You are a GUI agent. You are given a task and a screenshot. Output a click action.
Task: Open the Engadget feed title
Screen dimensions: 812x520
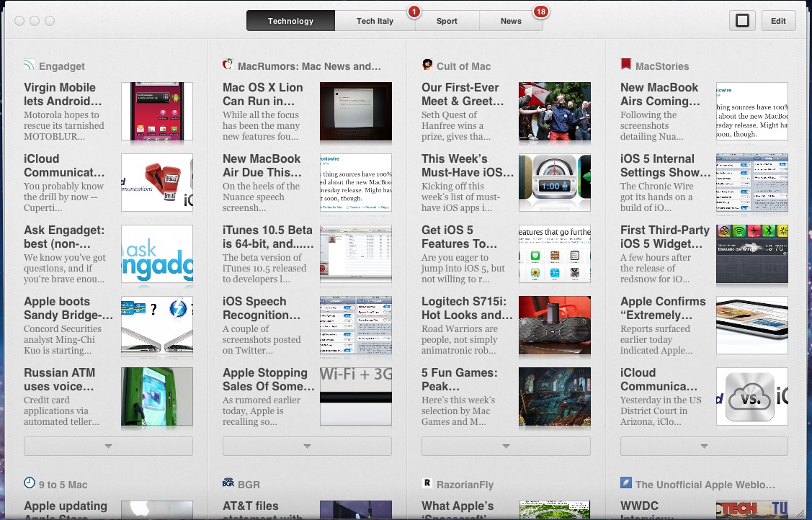pyautogui.click(x=62, y=66)
